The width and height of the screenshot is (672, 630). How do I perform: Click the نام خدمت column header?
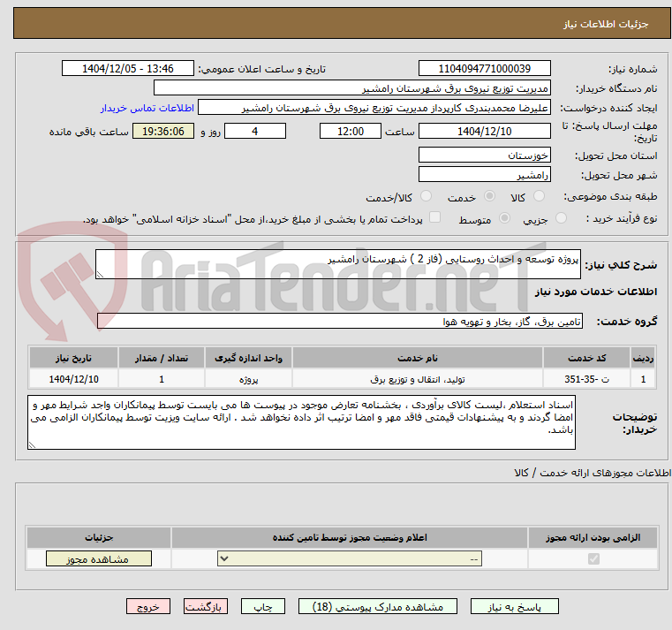[x=418, y=358]
